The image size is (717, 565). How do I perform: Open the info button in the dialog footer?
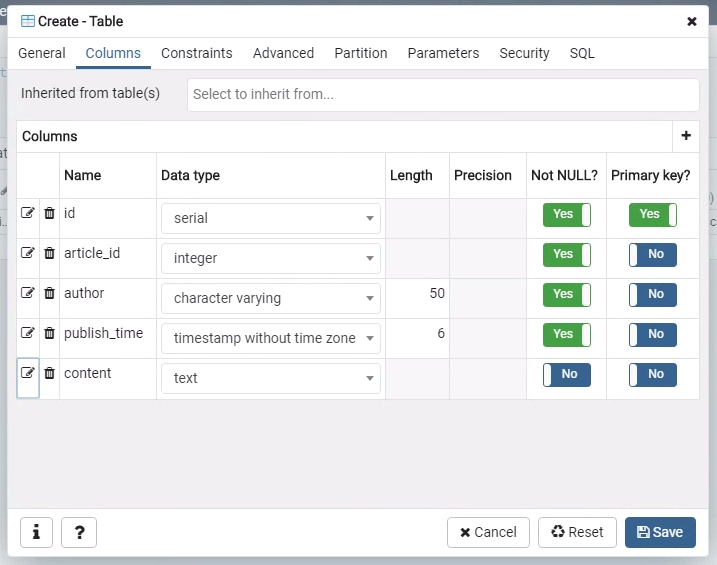pyautogui.click(x=36, y=532)
